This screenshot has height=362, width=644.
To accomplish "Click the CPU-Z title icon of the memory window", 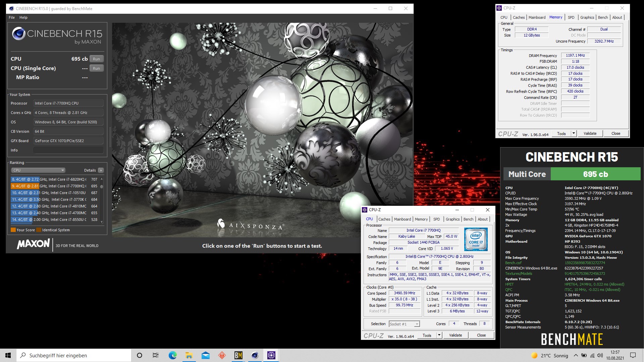I will (499, 8).
